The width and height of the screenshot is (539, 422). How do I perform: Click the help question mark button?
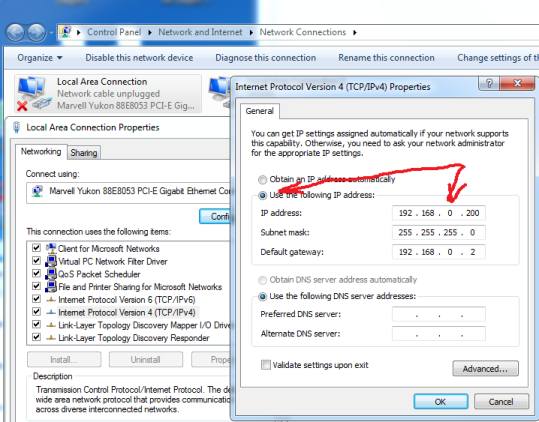(x=489, y=83)
